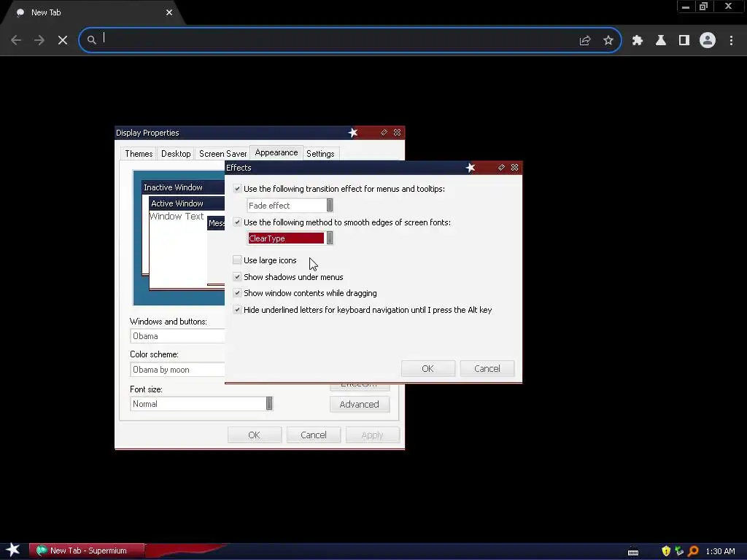This screenshot has height=560, width=747.
Task: Open the Fade effect dropdown
Action: click(x=290, y=205)
